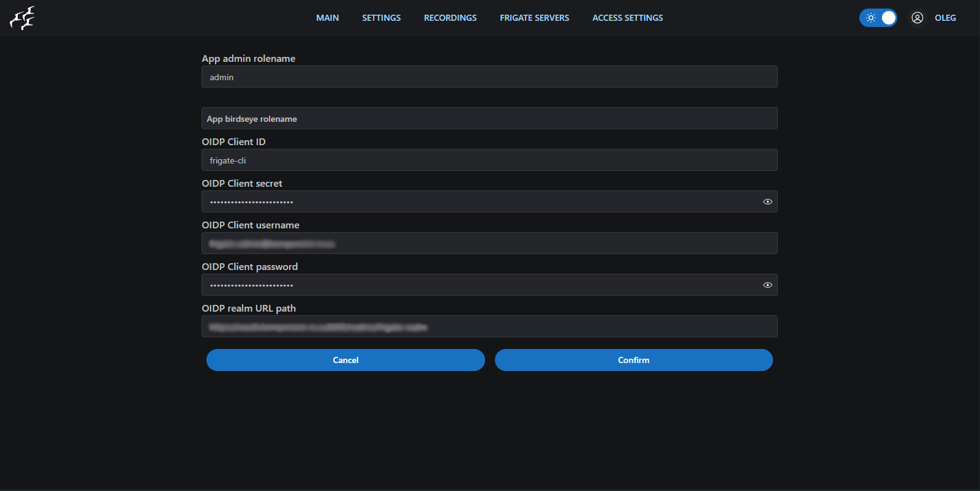Focus the App admin rolename field
980x491 pixels.
pos(489,77)
